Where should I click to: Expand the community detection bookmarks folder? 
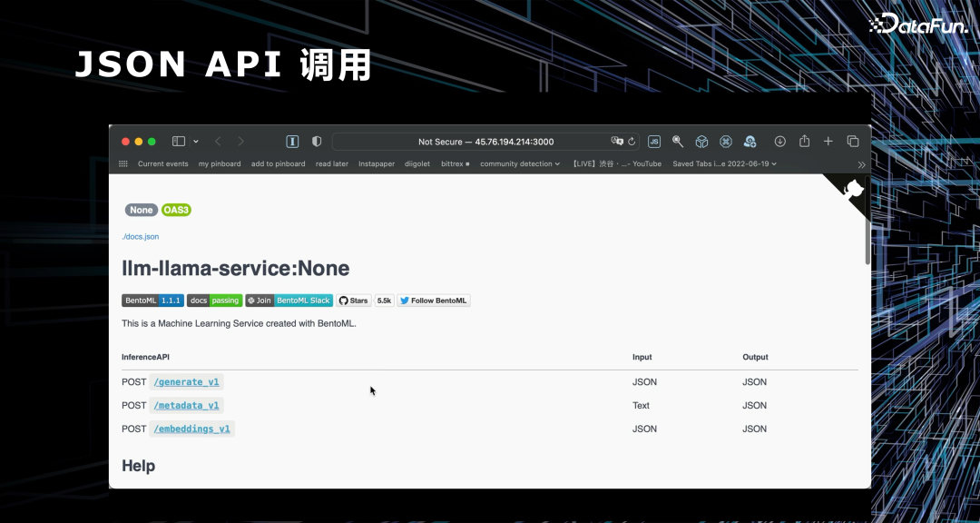pos(520,164)
